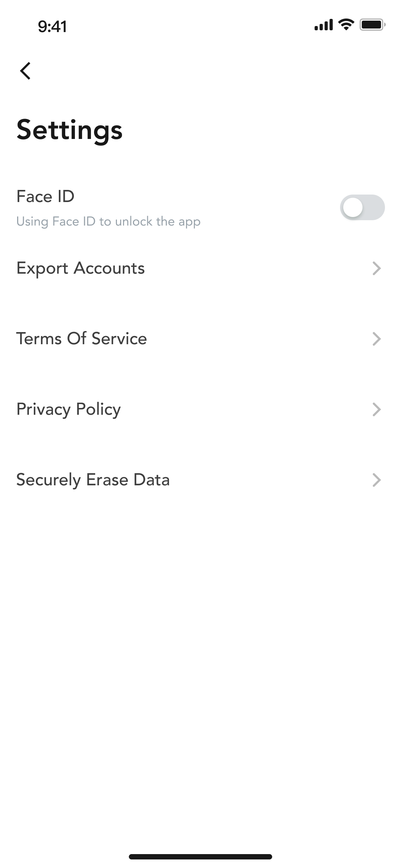
Task: Tap the Wi-Fi status icon
Action: [346, 25]
